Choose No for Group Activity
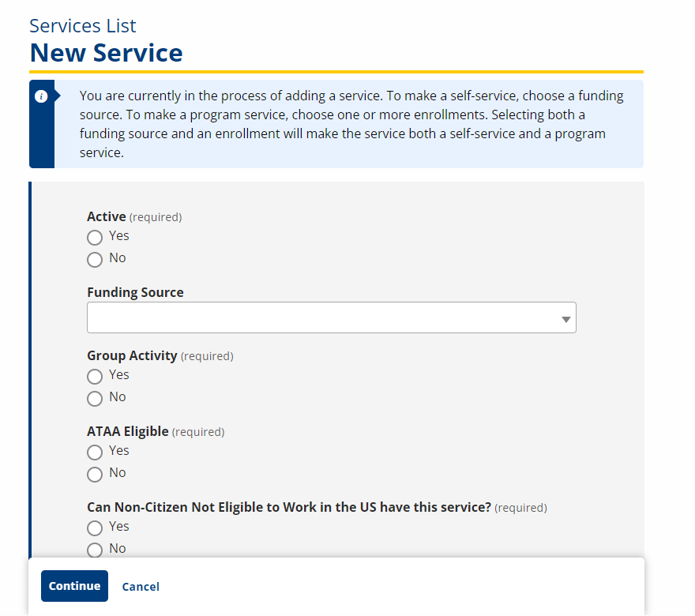The width and height of the screenshot is (695, 616). click(x=95, y=398)
